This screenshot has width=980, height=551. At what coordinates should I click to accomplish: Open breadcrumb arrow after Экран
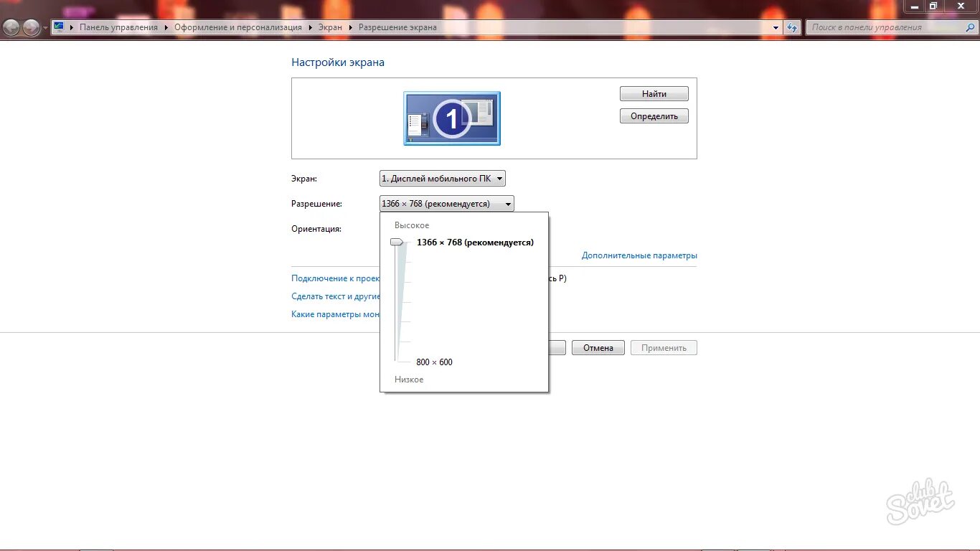(351, 27)
